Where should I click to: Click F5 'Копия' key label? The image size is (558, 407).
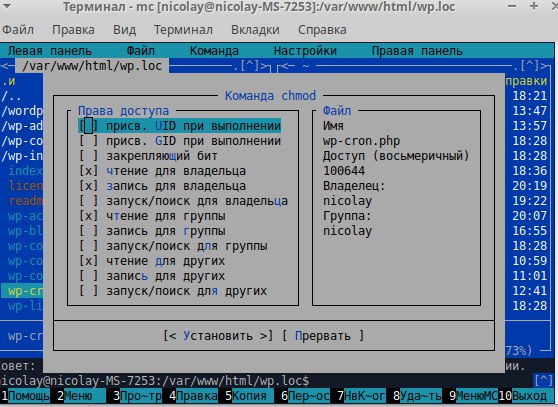(253, 396)
